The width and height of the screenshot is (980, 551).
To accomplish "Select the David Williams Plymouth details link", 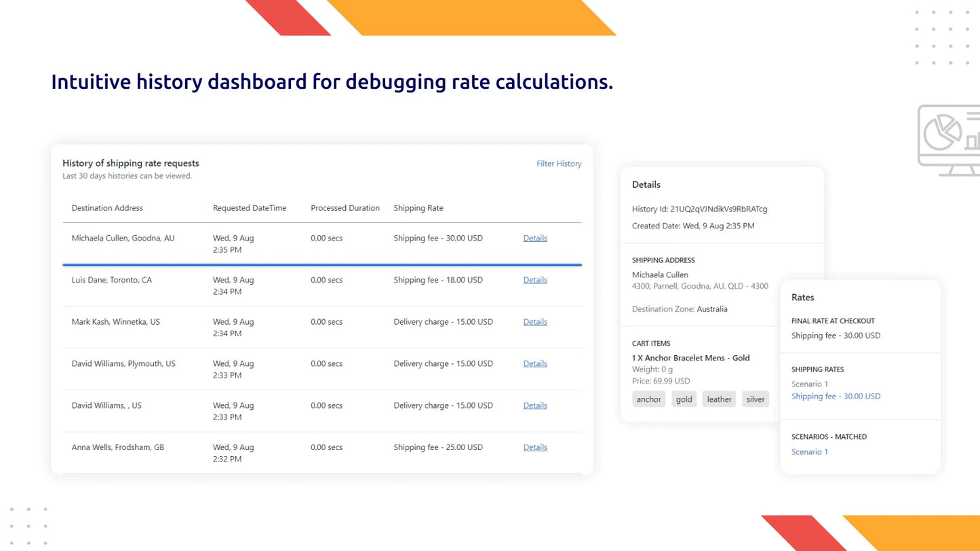I will pyautogui.click(x=535, y=363).
